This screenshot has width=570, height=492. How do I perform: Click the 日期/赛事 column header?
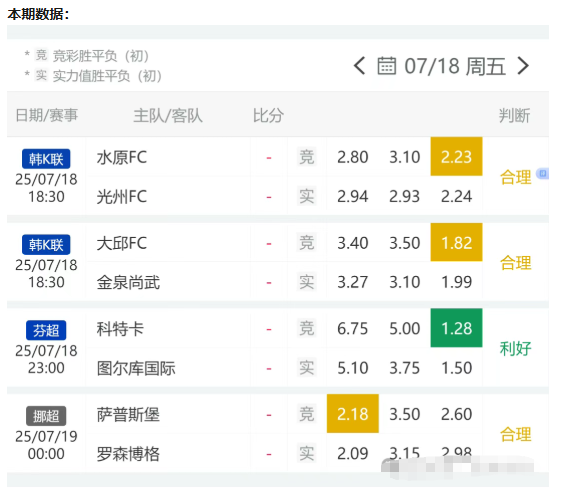coord(47,115)
